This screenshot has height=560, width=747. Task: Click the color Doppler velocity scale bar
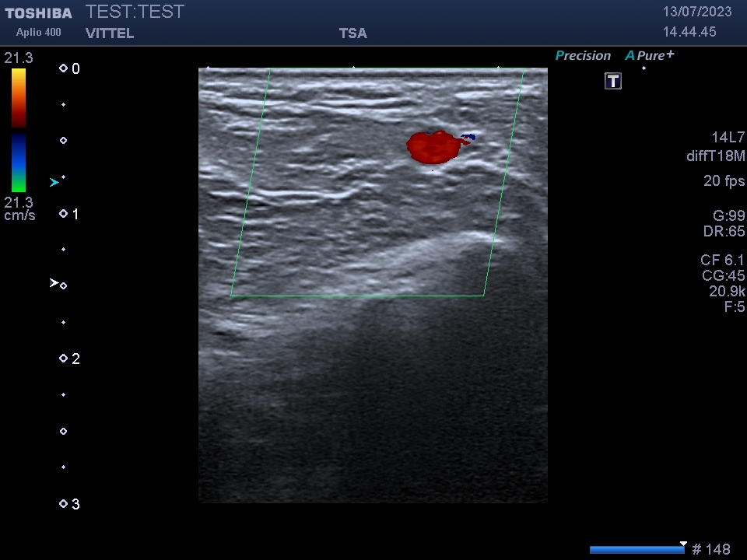click(x=19, y=130)
